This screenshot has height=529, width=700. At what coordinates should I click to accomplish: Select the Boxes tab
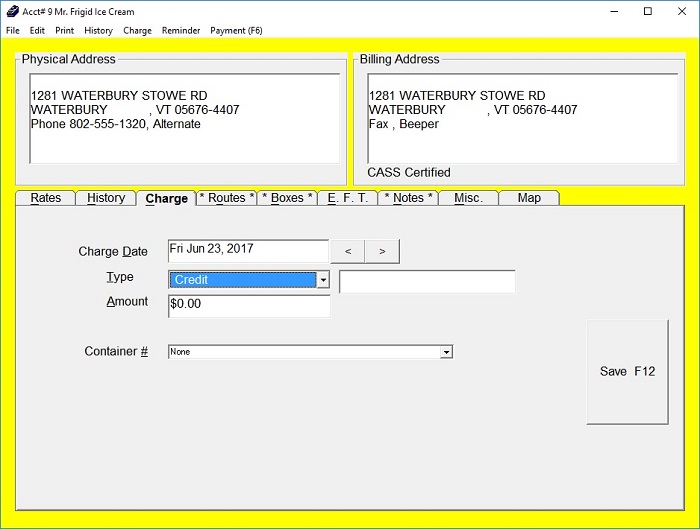tap(288, 198)
